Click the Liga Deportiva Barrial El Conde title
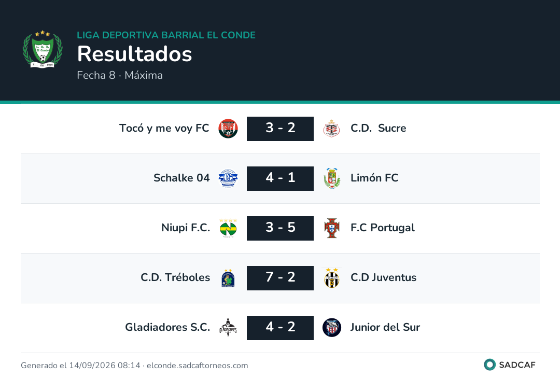 [166, 35]
